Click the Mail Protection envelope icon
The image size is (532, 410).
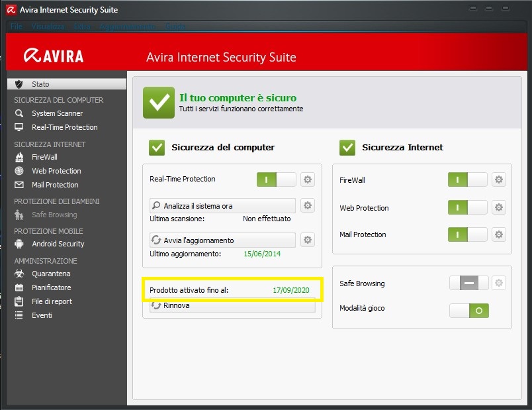pos(19,185)
